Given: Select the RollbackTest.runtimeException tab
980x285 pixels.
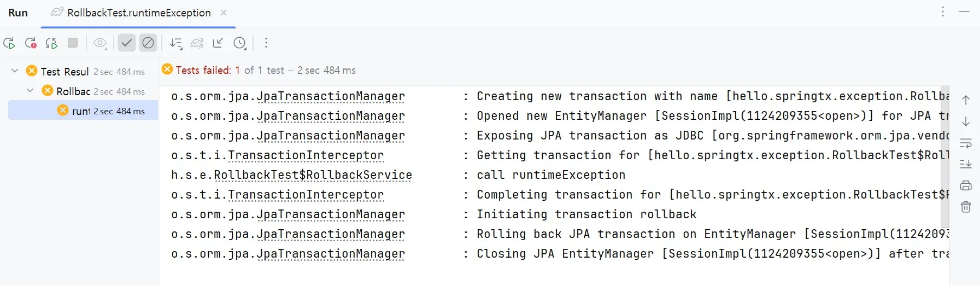Looking at the screenshot, I should 138,13.
